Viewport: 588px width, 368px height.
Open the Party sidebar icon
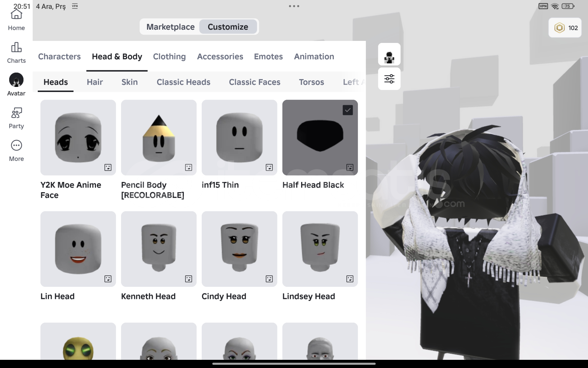pos(16,113)
